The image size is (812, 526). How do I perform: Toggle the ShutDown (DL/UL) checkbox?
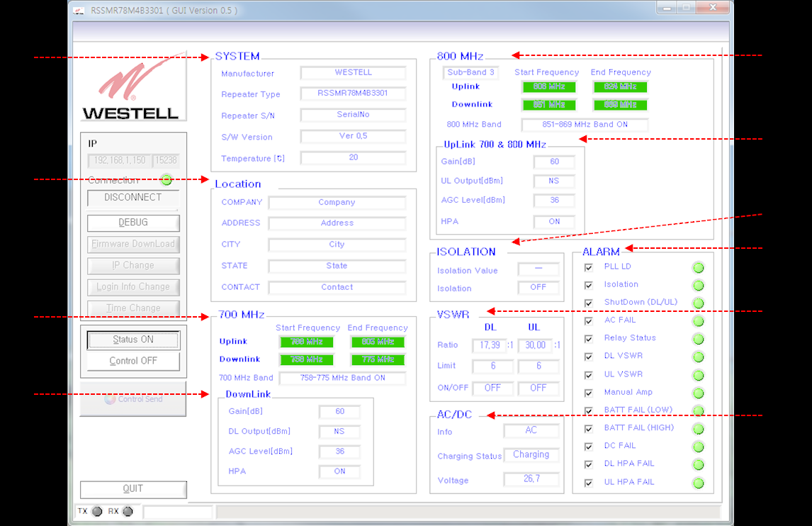click(x=588, y=303)
